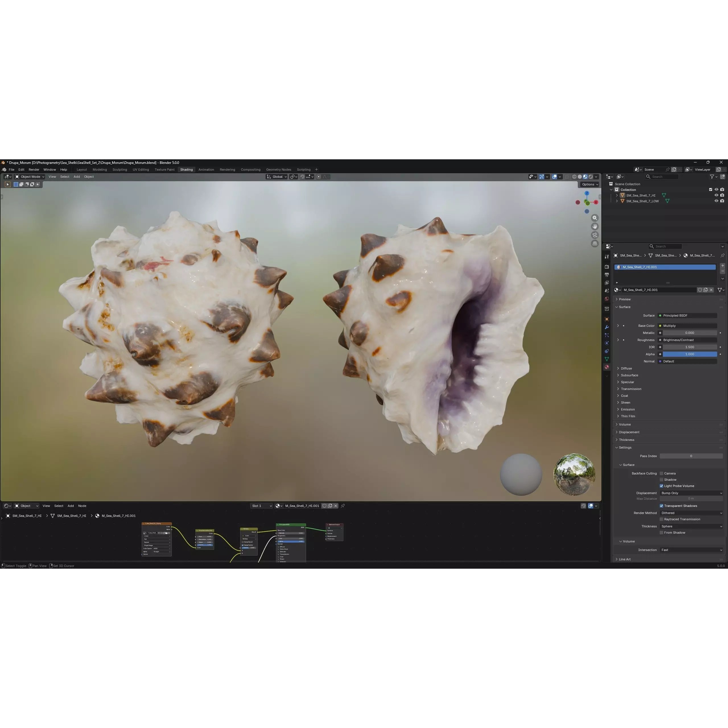The width and height of the screenshot is (728, 728).
Task: Click the Principled BSDF surface button
Action: pos(687,315)
